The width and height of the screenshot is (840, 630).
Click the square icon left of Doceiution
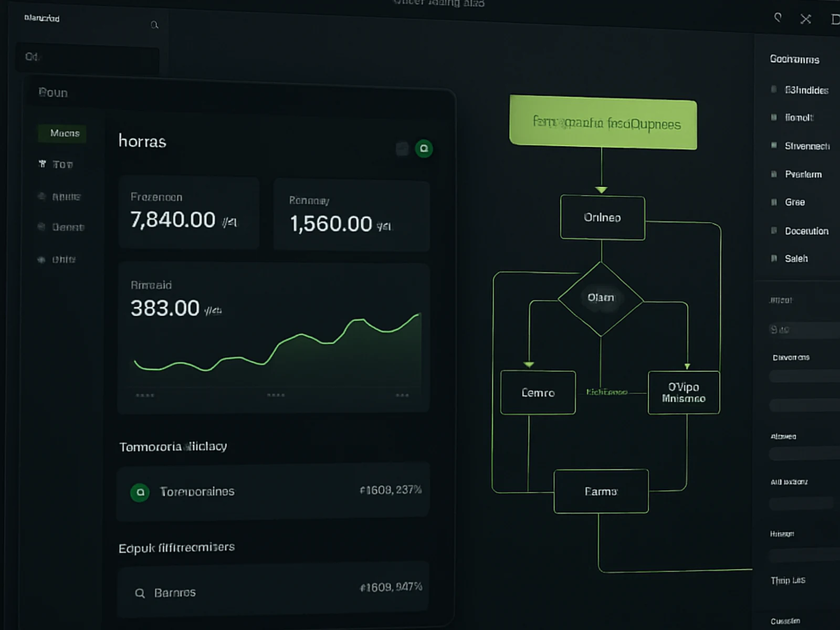click(x=773, y=230)
